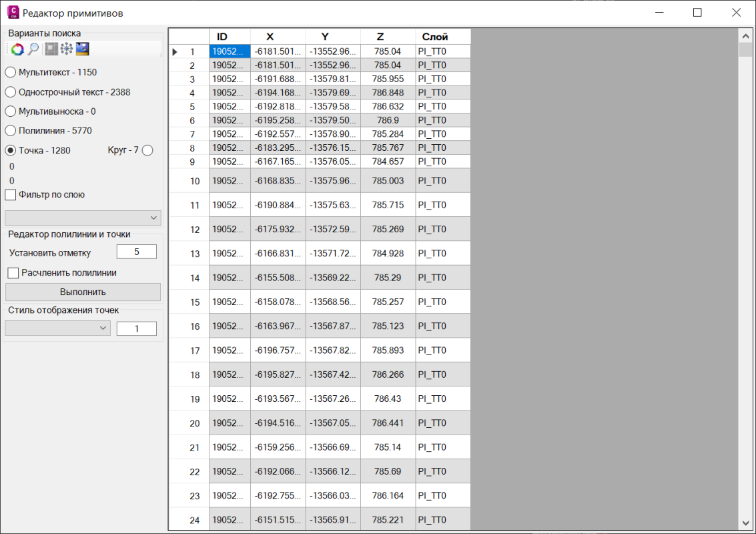Select the Полилиния - 5770 radio button

pos(11,131)
